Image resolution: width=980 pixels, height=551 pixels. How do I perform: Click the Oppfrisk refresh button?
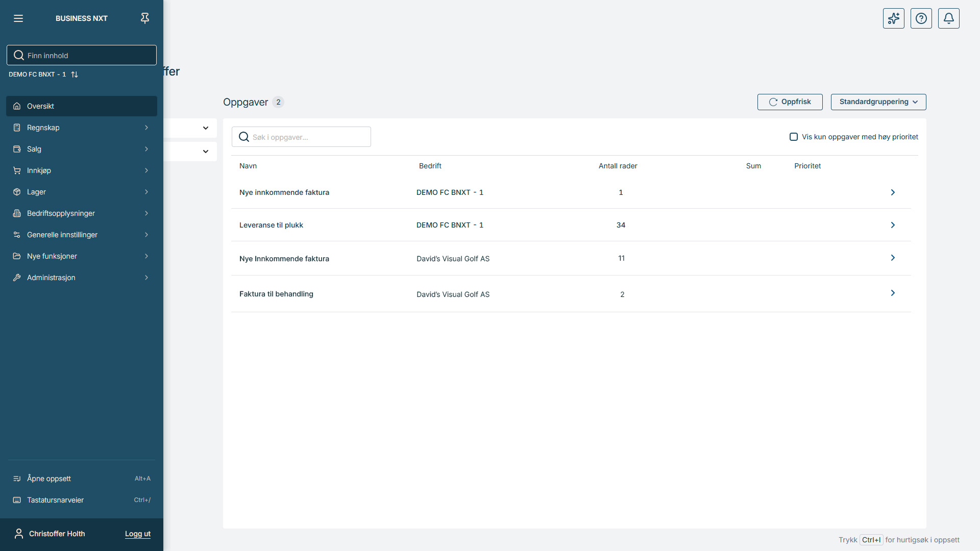tap(790, 102)
